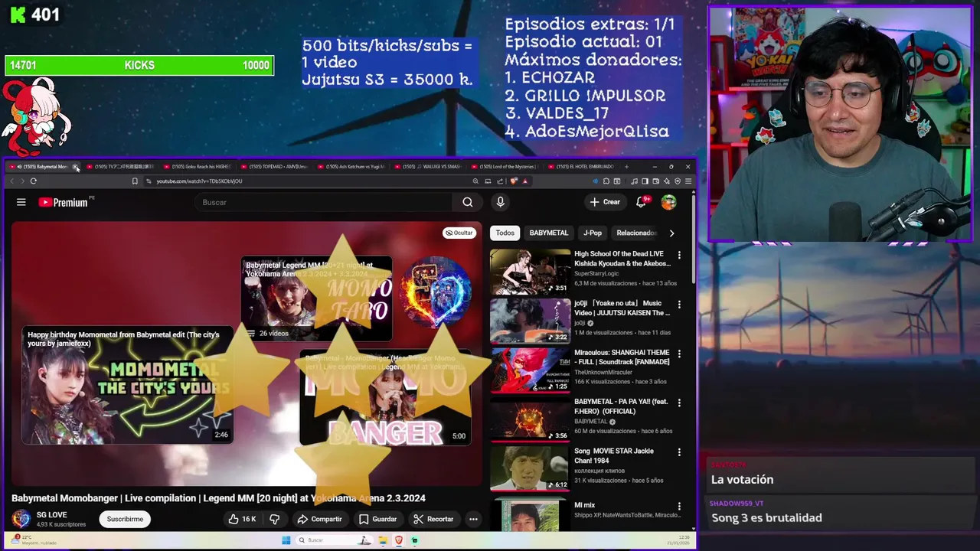Open the Crear menu

coord(605,202)
